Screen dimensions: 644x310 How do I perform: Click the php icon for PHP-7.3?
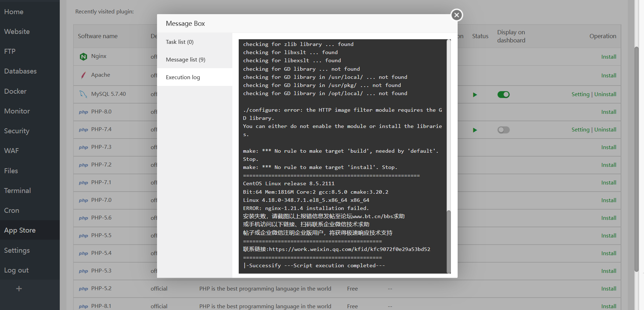(x=83, y=147)
